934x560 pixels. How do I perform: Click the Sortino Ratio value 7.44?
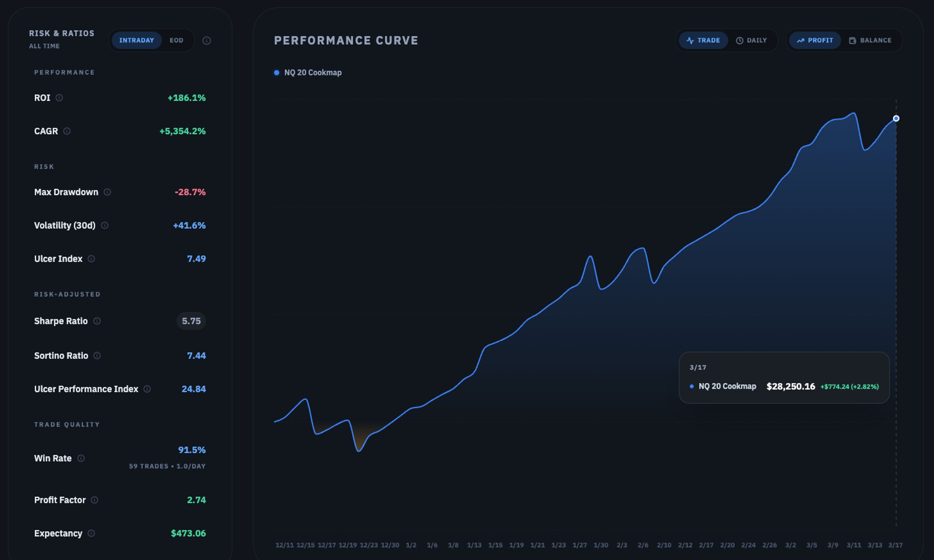tap(196, 356)
